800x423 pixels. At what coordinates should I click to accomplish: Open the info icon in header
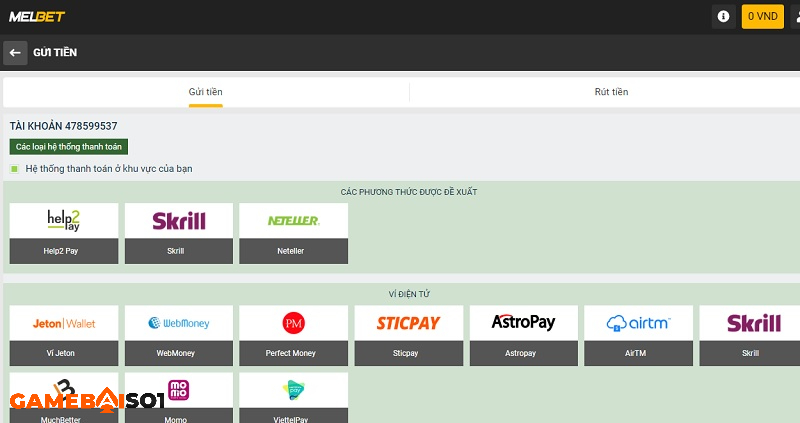(x=723, y=16)
